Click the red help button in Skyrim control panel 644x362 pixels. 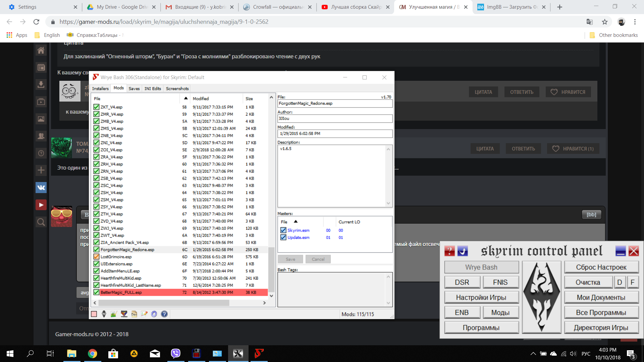[x=449, y=251]
